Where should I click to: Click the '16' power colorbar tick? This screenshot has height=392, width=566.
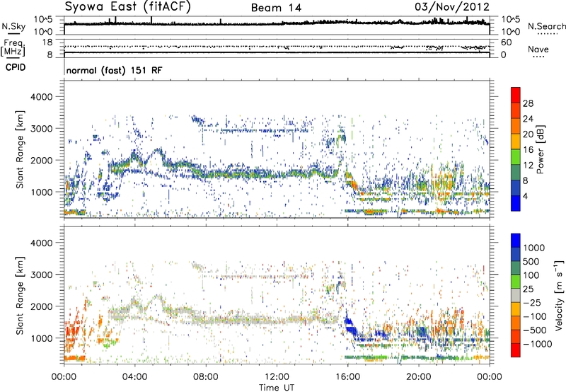click(x=528, y=150)
